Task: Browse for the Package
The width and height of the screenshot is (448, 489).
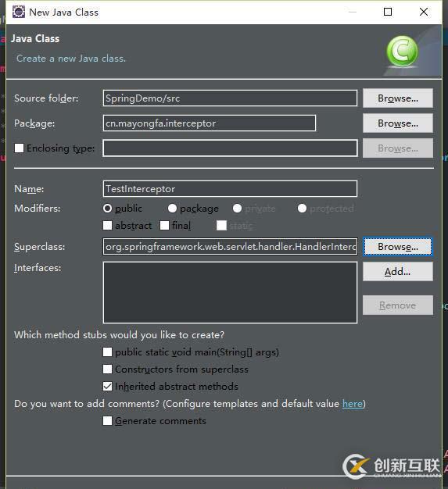Action: pyautogui.click(x=398, y=123)
